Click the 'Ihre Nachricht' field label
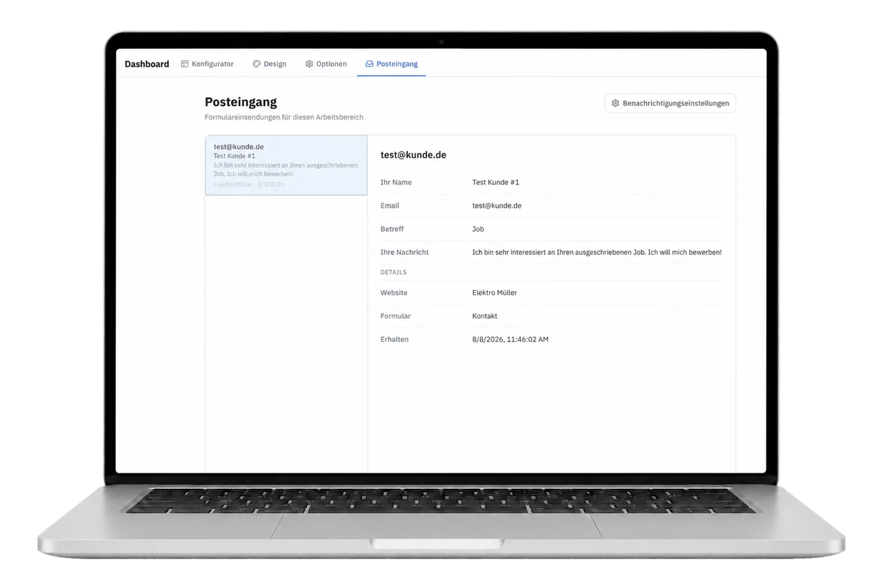The height and width of the screenshot is (588, 883). pyautogui.click(x=405, y=252)
